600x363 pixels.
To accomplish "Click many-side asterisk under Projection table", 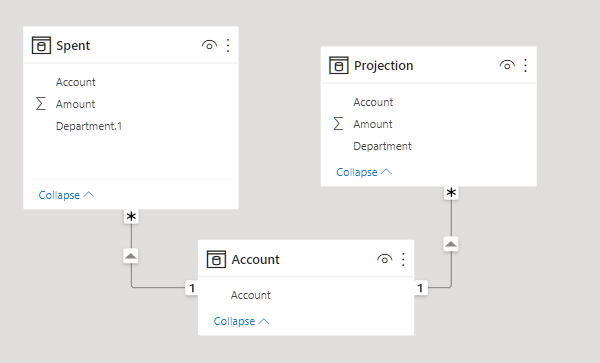I will (x=452, y=192).
